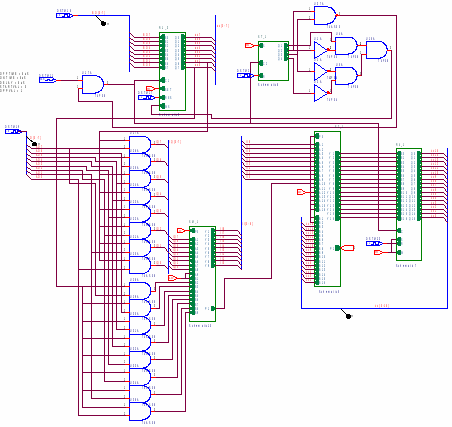Select the bottom inverter triangle in the upper-right logic
452x427 pixels.
pos(321,93)
